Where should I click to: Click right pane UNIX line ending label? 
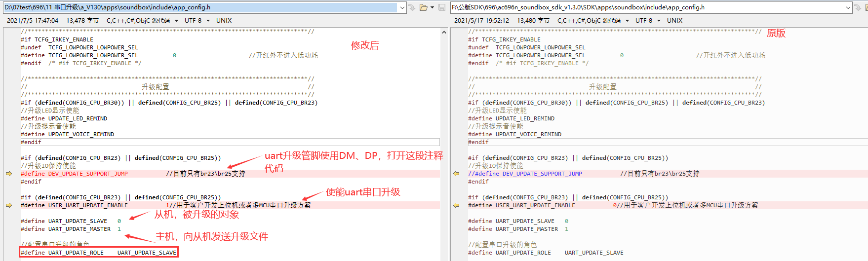(674, 21)
